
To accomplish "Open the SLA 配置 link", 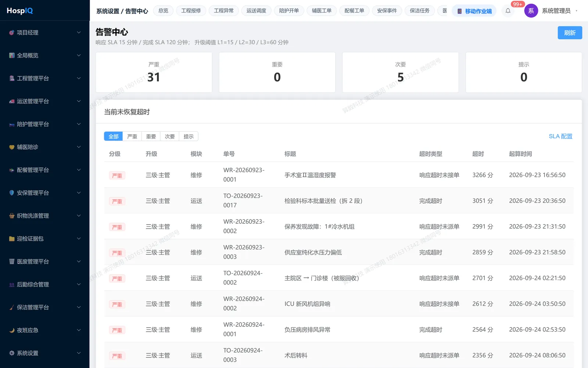I will pos(560,137).
